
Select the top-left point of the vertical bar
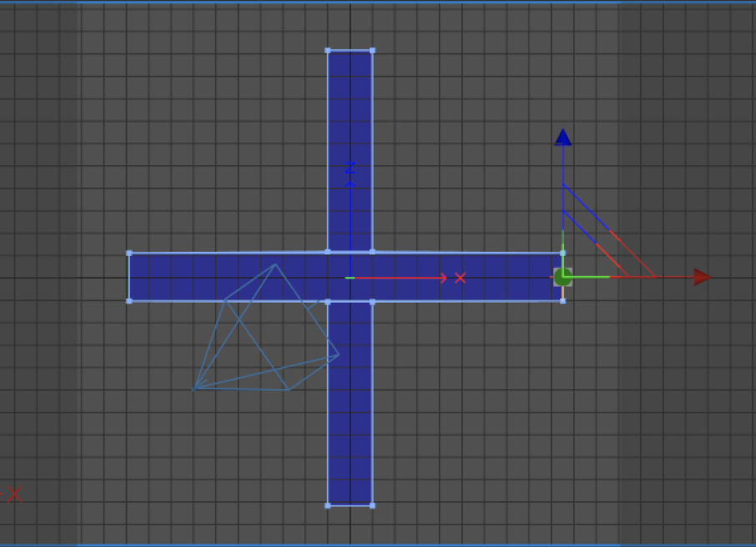pos(328,50)
